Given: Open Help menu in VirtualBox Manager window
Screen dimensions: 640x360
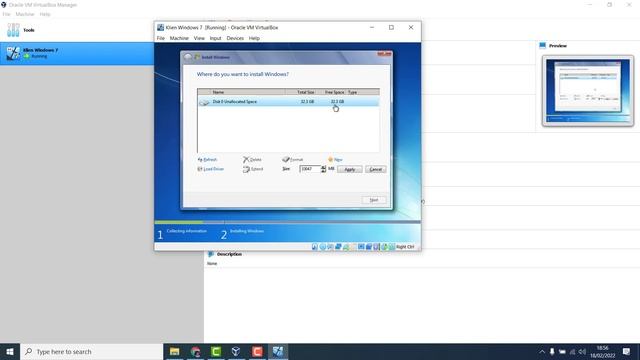Looking at the screenshot, I should 44,14.
